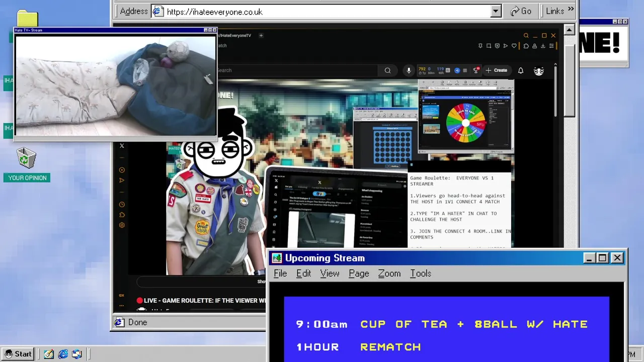The image size is (644, 362).
Task: Open the Tools menu in Upcoming Stream
Action: coord(421,274)
